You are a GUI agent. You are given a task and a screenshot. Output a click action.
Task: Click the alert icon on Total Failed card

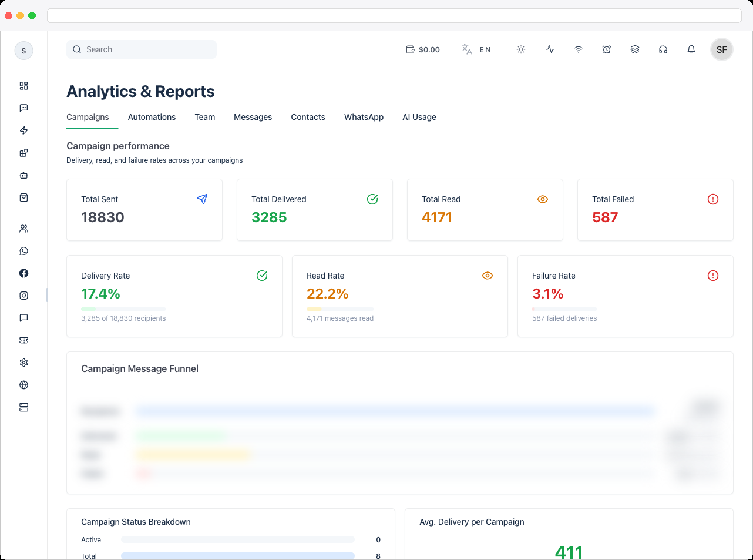click(x=713, y=199)
